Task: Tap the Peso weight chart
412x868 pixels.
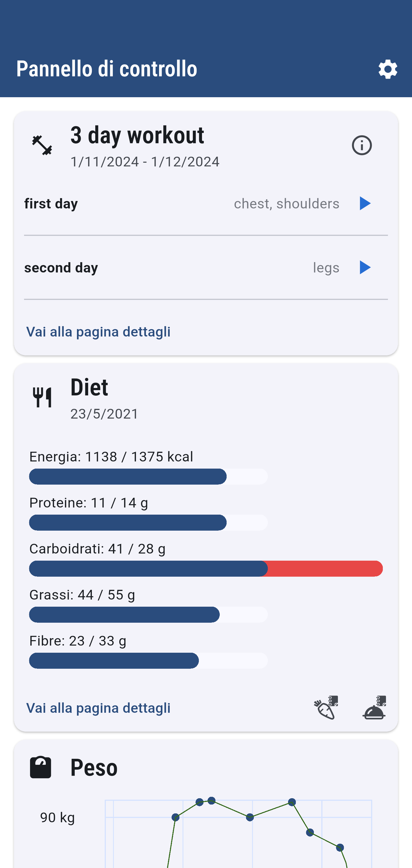Action: [238, 832]
